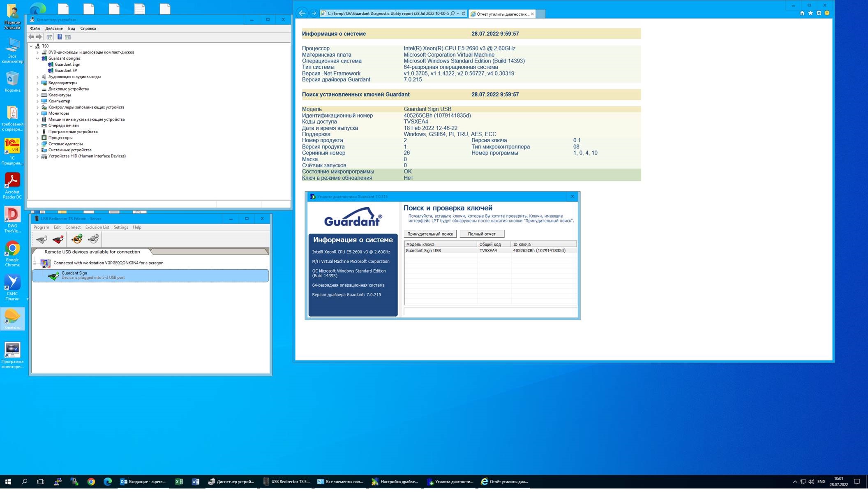Collapse the connected workstation node in USB Redirector
This screenshot has width=868, height=493.
point(35,263)
